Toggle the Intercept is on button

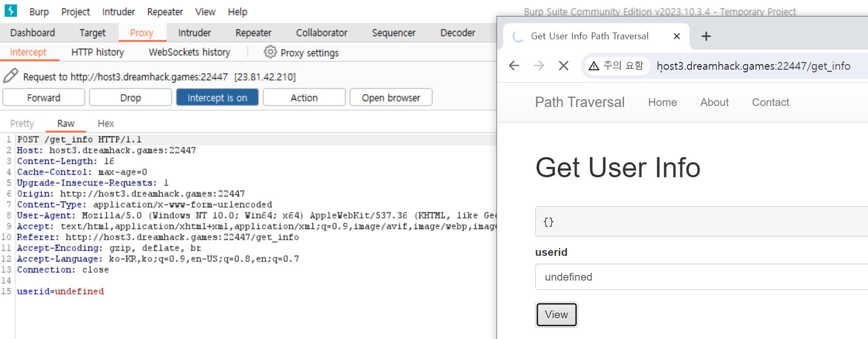tap(217, 98)
